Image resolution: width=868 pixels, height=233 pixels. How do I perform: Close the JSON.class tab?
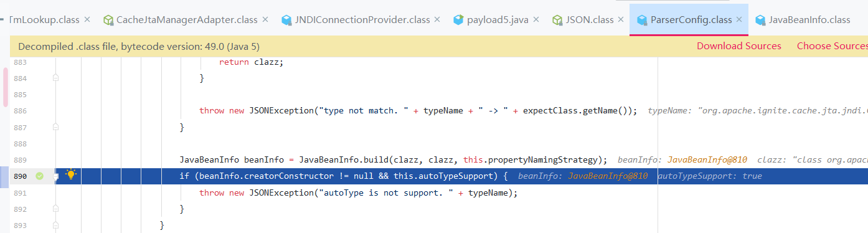click(x=621, y=20)
